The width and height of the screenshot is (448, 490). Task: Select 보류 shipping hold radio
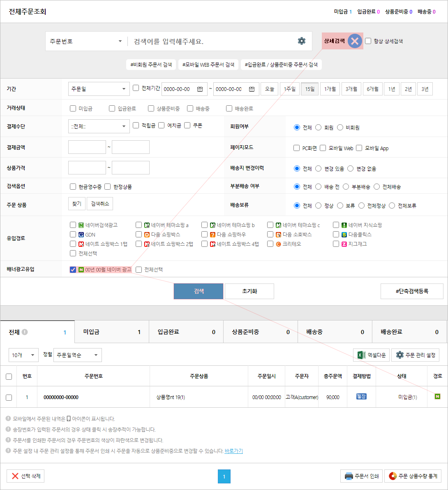click(340, 206)
